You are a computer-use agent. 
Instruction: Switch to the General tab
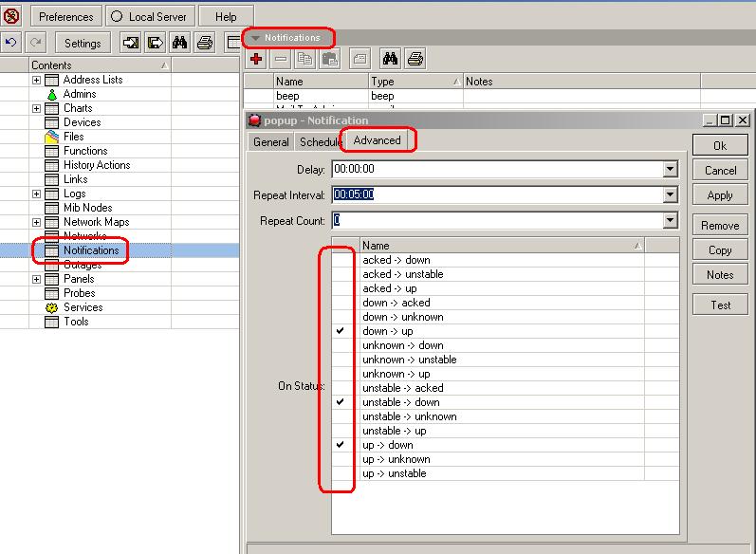[271, 141]
